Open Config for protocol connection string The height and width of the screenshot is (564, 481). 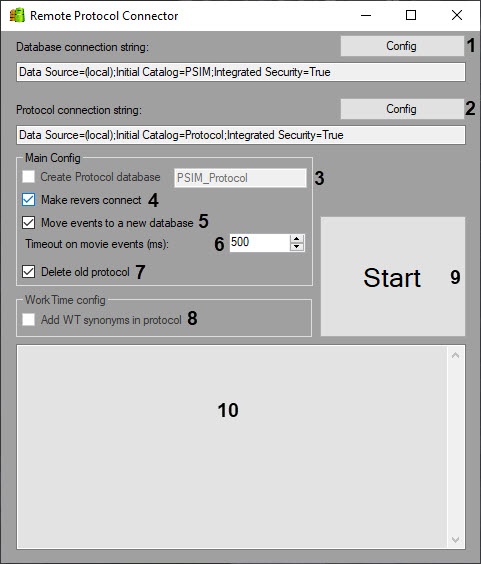tap(402, 109)
